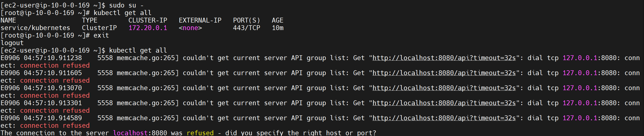Screen dimensions: 644x136
Task: Click the localhost link on the 04:57:10.914589 error line
Action: (444, 118)
